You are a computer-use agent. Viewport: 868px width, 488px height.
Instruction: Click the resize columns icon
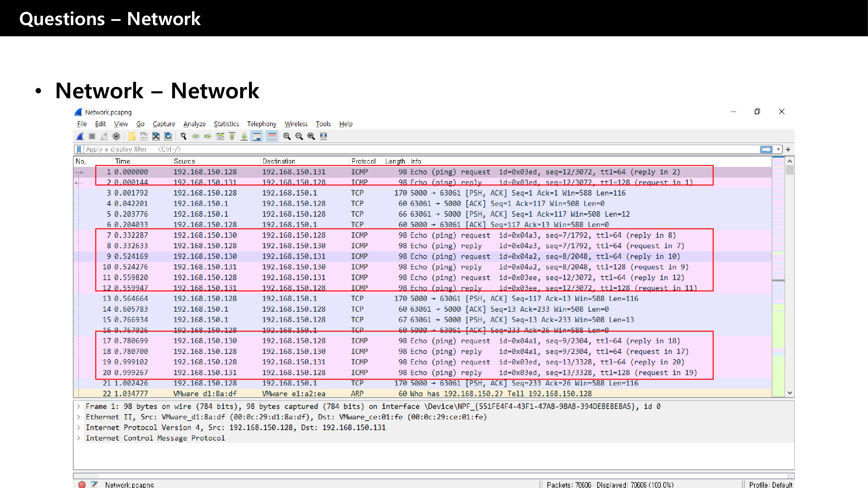[x=324, y=136]
